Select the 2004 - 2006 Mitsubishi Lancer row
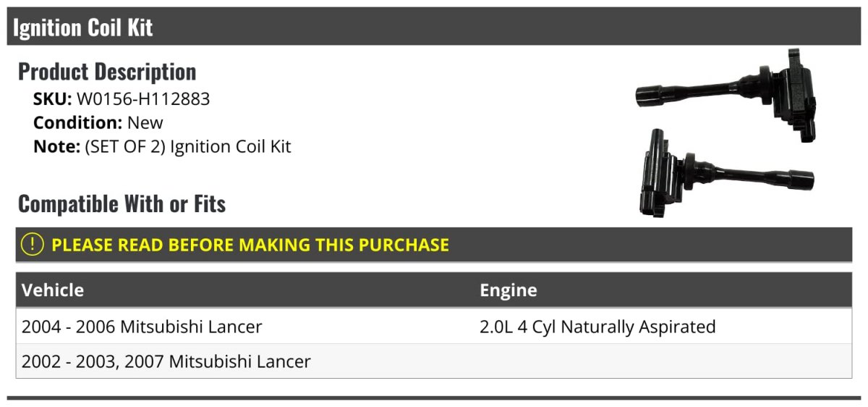Image resolution: width=868 pixels, height=407 pixels. coord(434,327)
